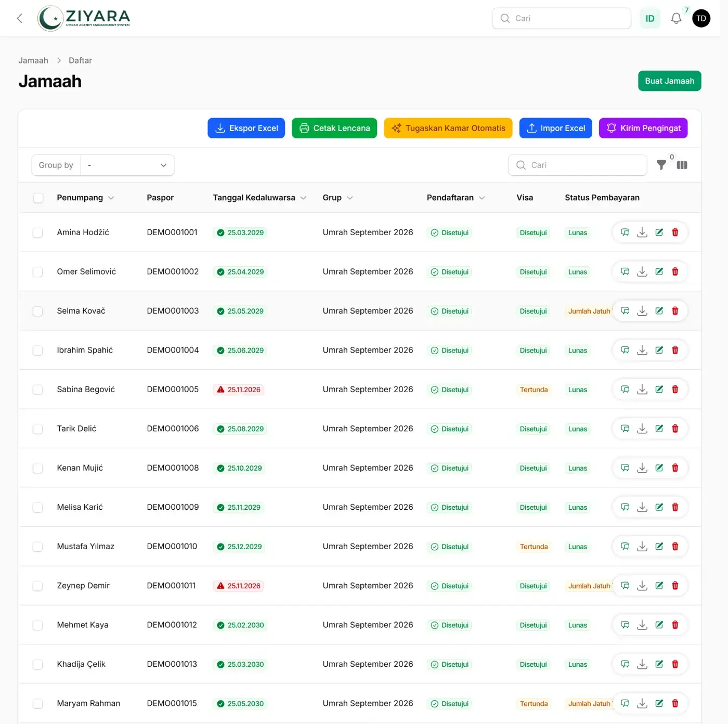Open the notifications bell

coord(676,18)
